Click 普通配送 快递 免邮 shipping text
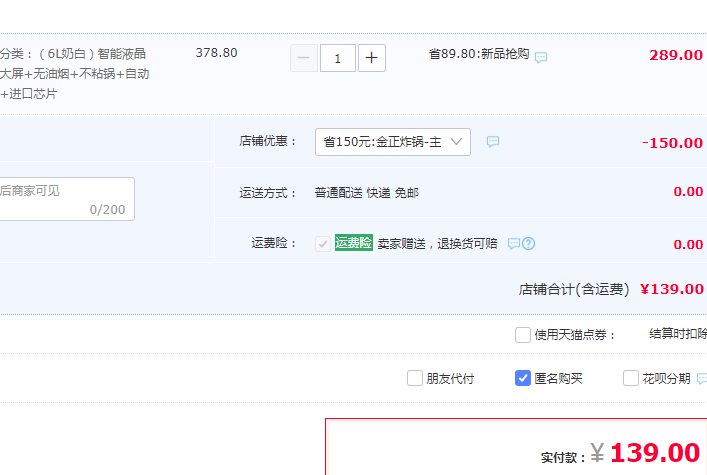Screen dimensions: 707x475 [x=367, y=193]
